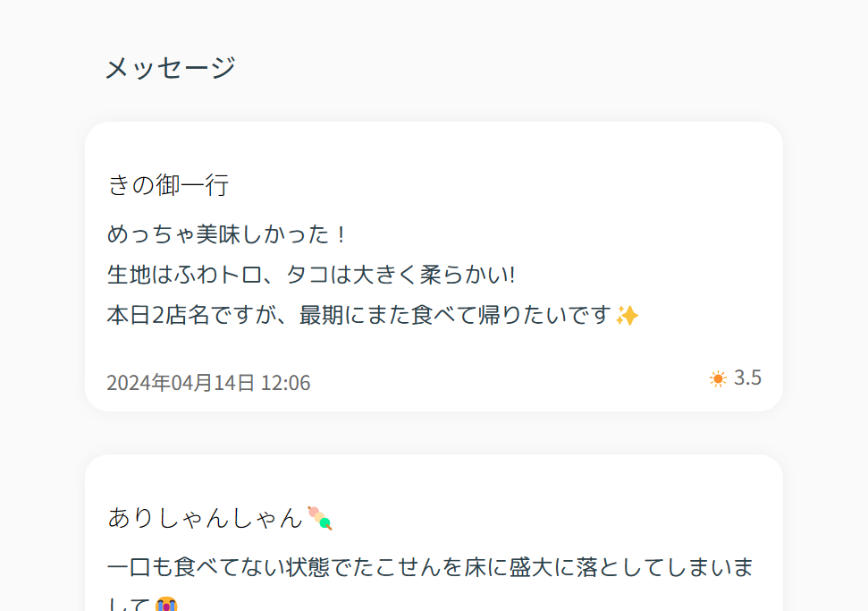
Task: Click the して text on the last line
Action: click(129, 605)
